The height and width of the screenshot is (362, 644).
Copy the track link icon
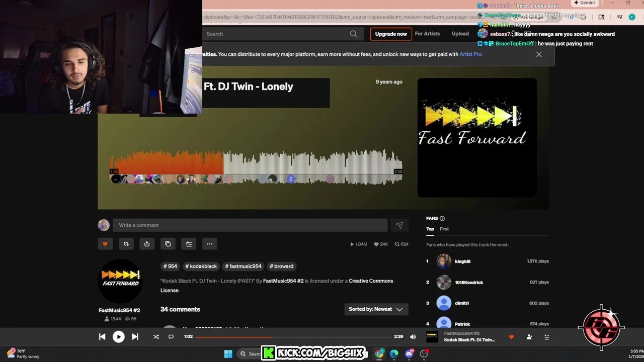pos(168,244)
